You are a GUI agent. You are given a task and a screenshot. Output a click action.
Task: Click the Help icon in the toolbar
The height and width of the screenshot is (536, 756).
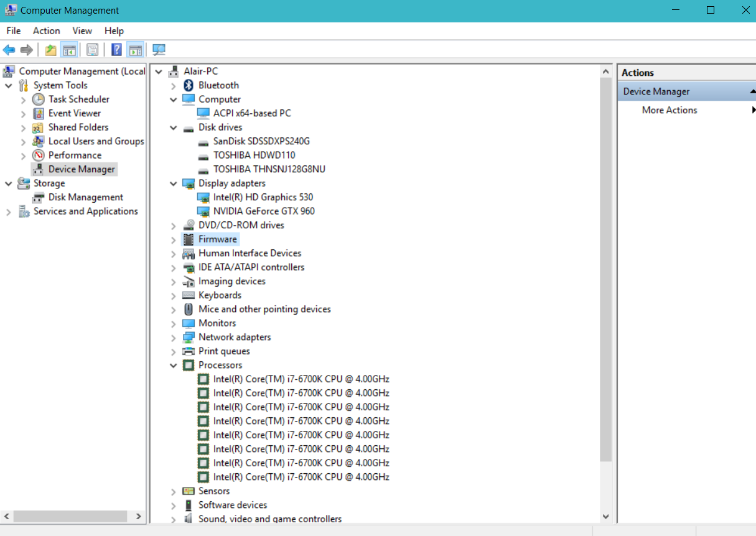click(x=116, y=50)
